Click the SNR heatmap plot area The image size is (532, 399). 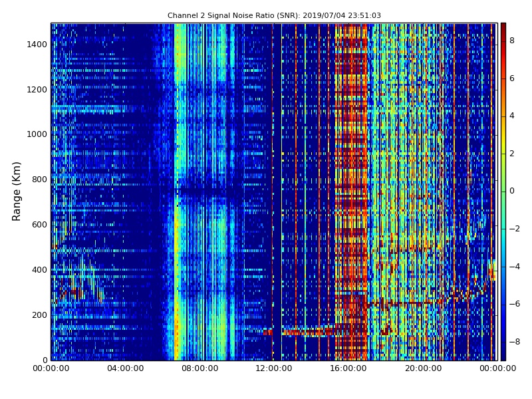274,192
